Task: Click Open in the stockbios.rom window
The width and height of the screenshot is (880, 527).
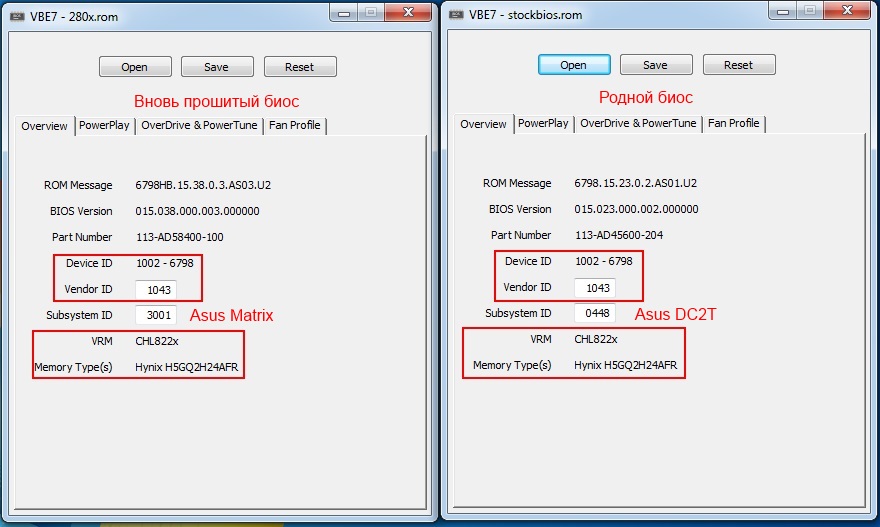Action: pyautogui.click(x=574, y=65)
